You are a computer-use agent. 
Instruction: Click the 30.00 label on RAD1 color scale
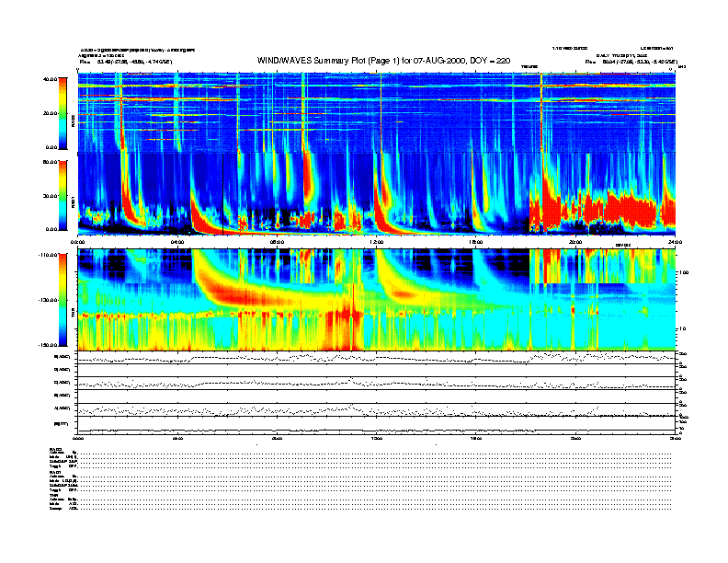[x=51, y=196]
